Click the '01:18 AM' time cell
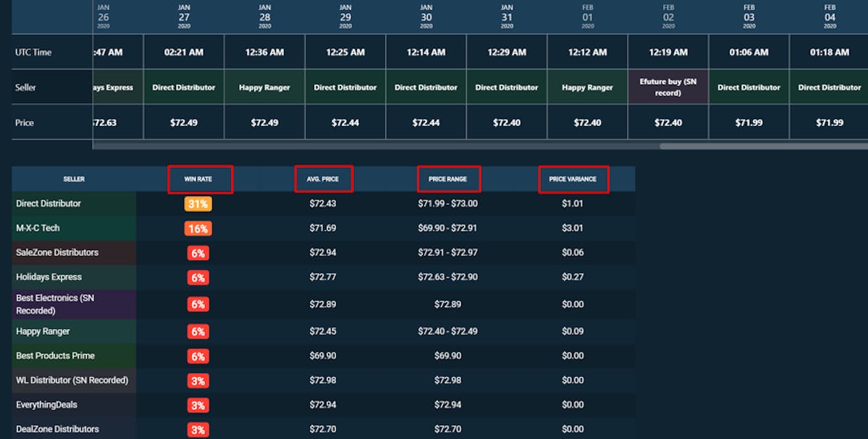 [829, 53]
